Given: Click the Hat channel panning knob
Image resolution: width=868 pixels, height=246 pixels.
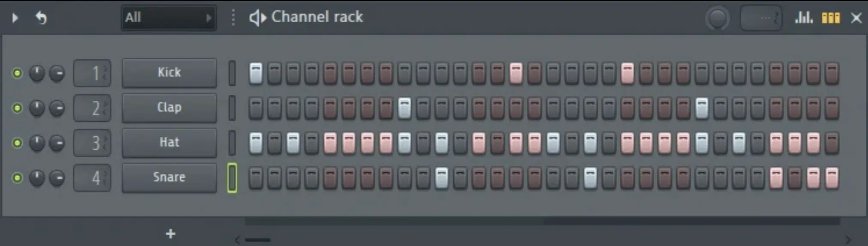Looking at the screenshot, I should click(x=37, y=143).
